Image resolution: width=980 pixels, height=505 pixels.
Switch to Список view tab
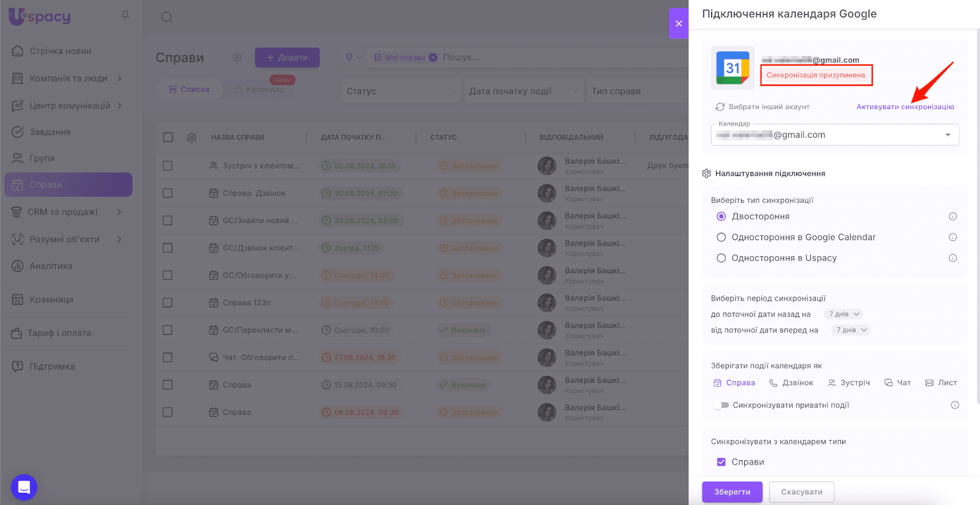pyautogui.click(x=189, y=89)
